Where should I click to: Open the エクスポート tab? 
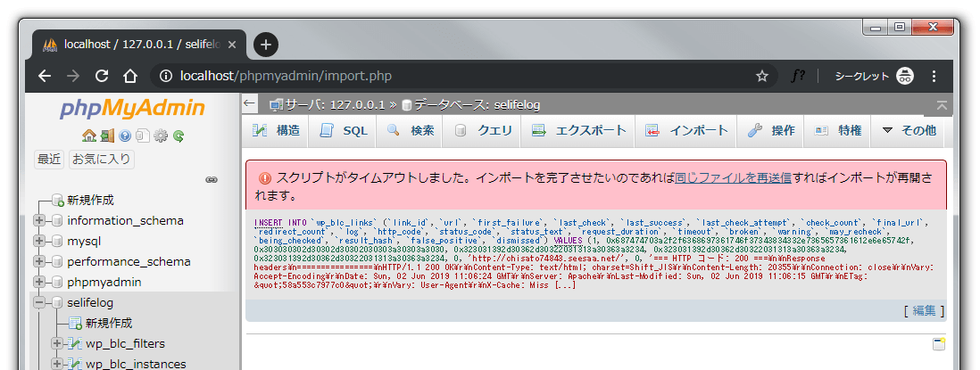pos(579,130)
